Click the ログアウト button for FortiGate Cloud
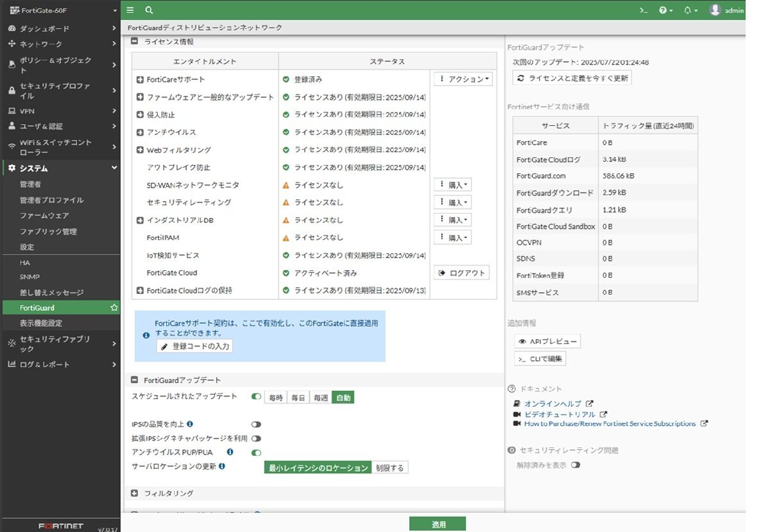 tap(462, 273)
